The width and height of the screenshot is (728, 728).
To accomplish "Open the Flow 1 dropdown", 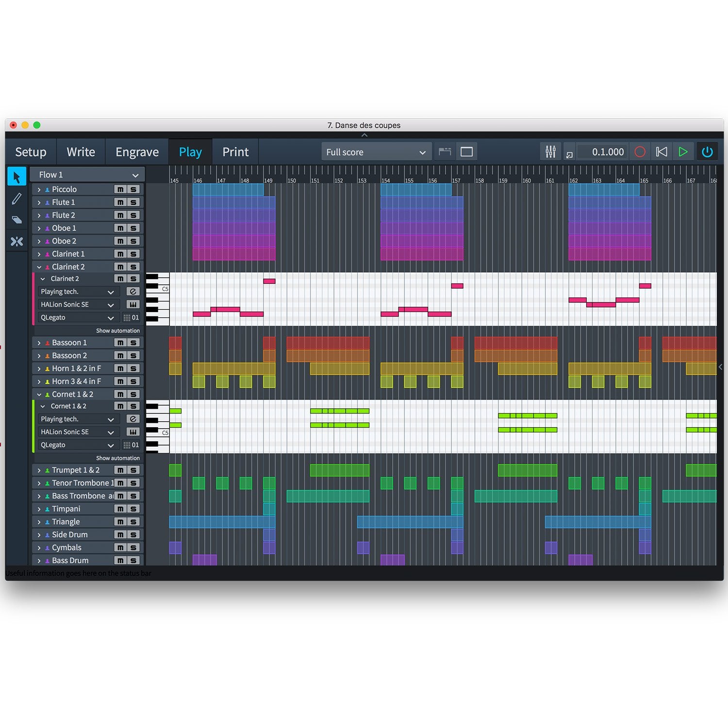I will (87, 175).
